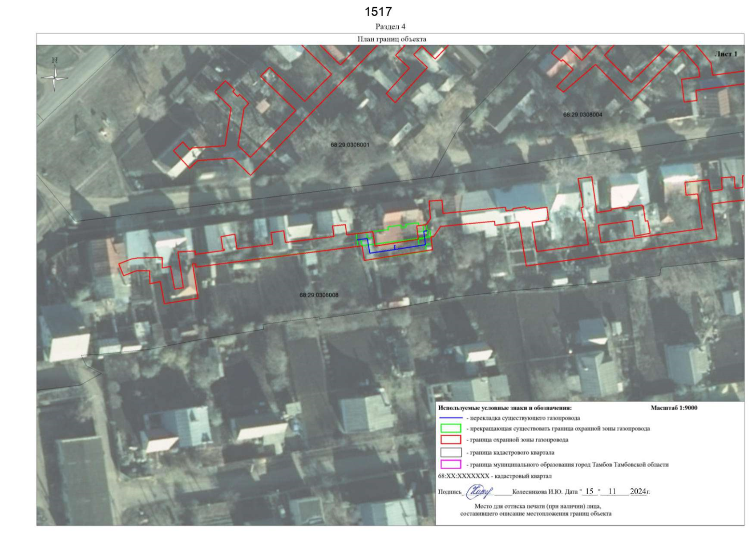756x534 pixels.
Task: Click the day field showing 15
Action: 590,491
